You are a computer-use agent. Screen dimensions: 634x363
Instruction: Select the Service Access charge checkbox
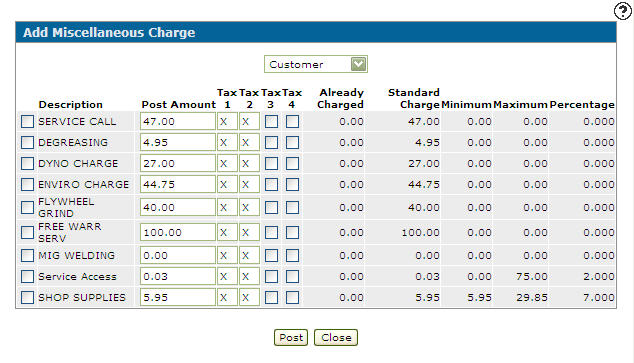click(27, 276)
